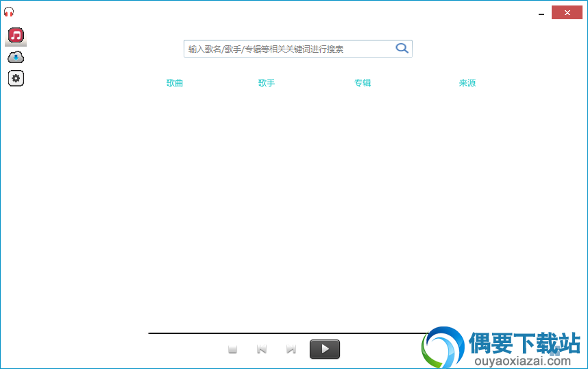Skip to the previous track

coord(262,350)
